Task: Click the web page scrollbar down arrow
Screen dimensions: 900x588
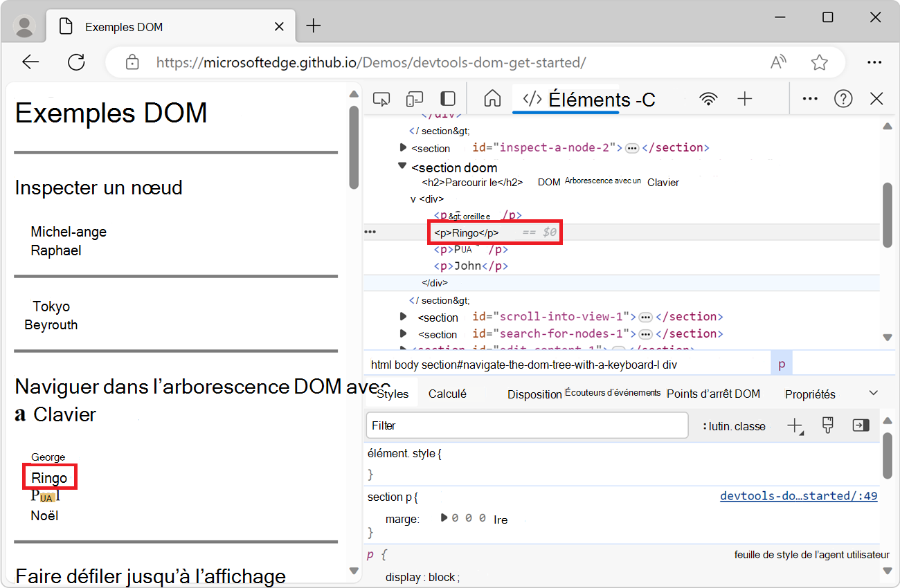Action: [x=354, y=571]
